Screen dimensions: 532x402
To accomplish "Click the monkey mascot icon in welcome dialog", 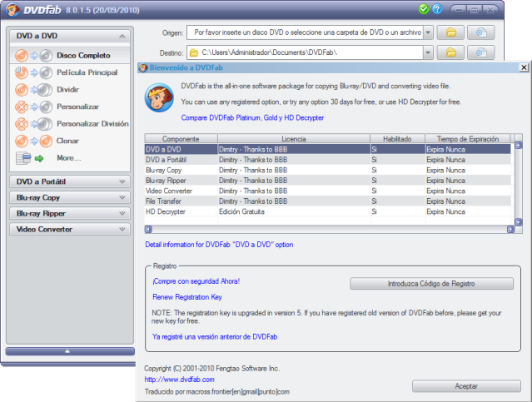I will [159, 97].
